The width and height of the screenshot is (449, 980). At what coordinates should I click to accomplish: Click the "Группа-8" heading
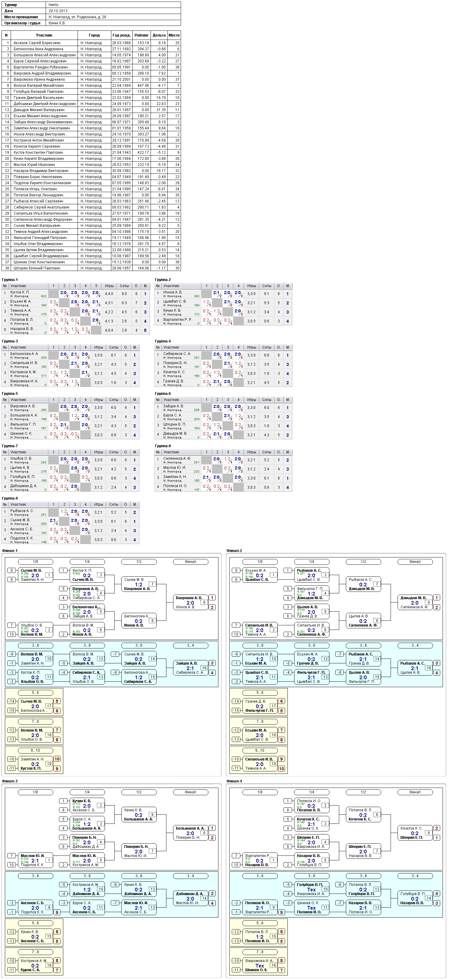click(163, 446)
